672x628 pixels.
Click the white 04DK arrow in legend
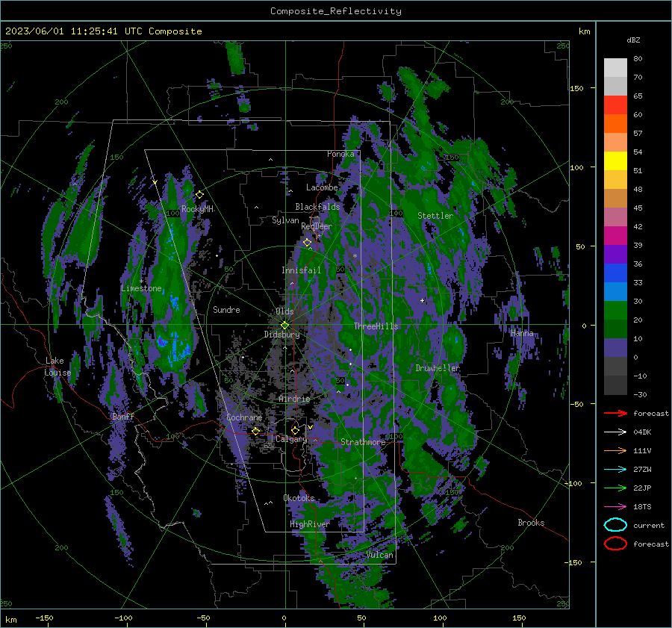(615, 432)
